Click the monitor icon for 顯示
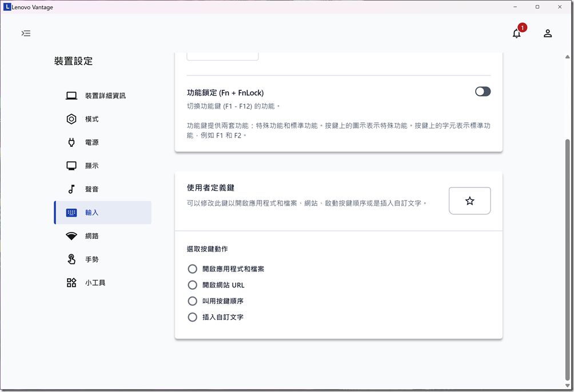 coord(71,166)
